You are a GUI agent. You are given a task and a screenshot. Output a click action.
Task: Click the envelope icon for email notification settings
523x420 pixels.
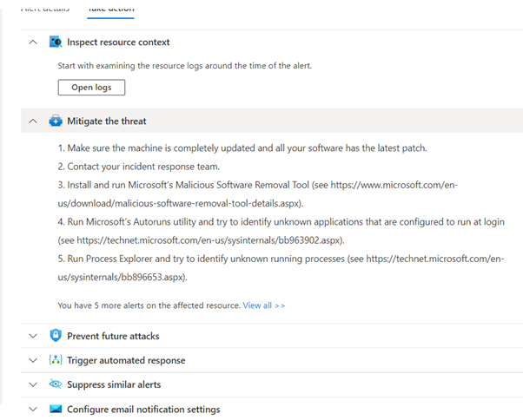[x=56, y=409]
